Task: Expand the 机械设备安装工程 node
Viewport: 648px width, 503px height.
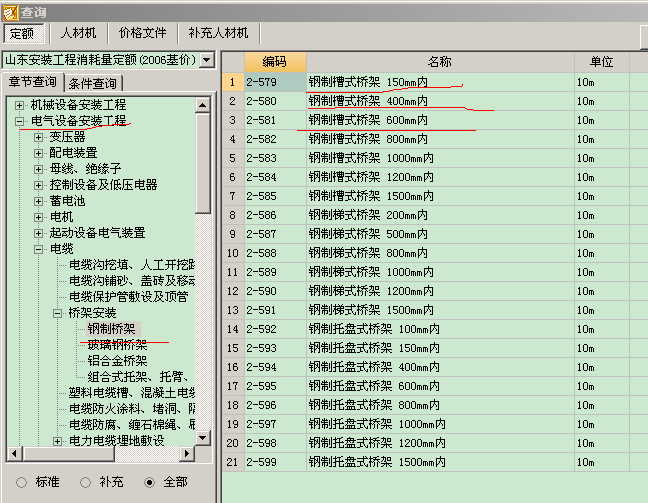Action: pos(19,105)
